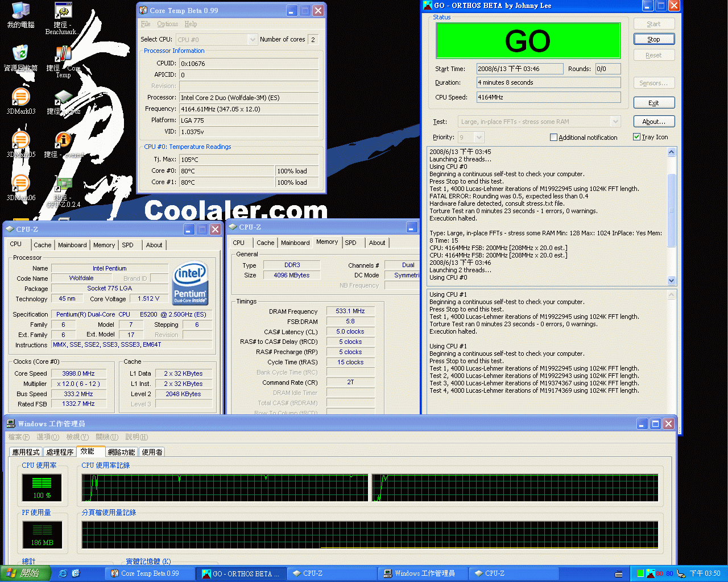Switch to Core Temp Beta 0.99 taskbar button

pyautogui.click(x=150, y=573)
